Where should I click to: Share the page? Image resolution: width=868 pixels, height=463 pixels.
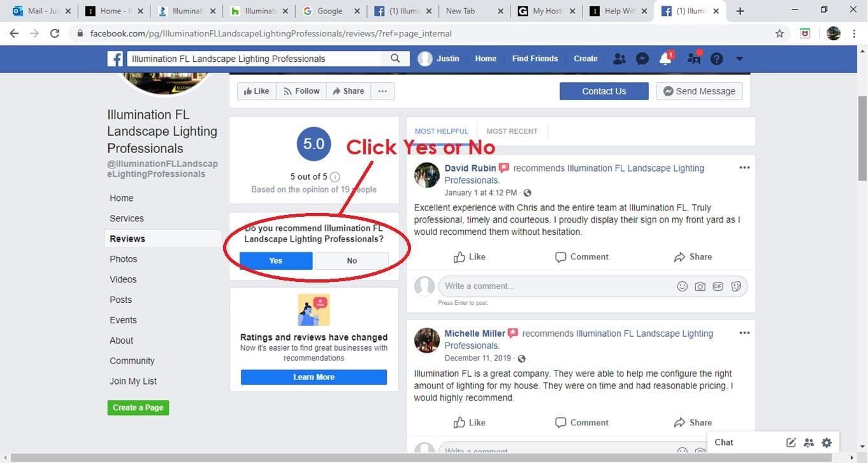click(x=348, y=91)
